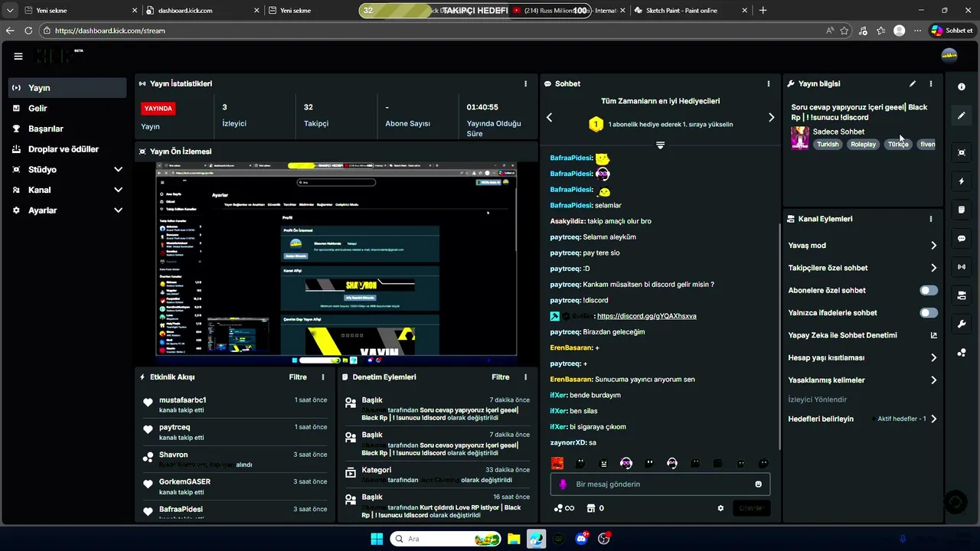Open Sohbet panel three-dot menu
The width and height of the screenshot is (980, 551).
click(x=769, y=83)
